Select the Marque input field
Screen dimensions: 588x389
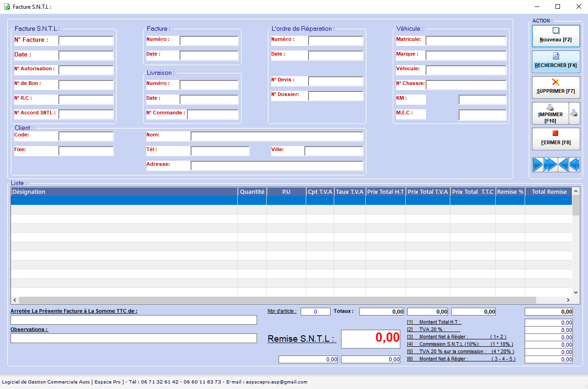pos(466,56)
